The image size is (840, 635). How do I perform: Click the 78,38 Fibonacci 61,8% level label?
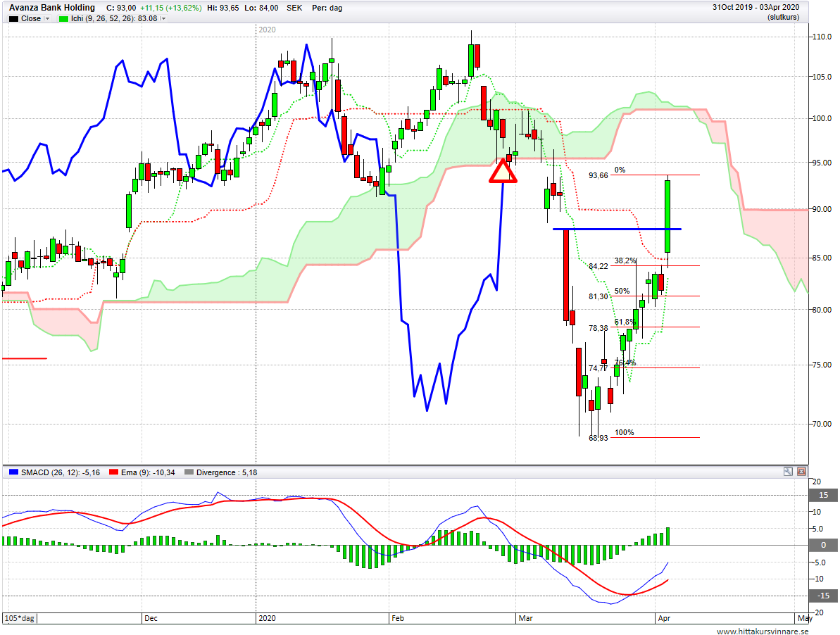(598, 328)
